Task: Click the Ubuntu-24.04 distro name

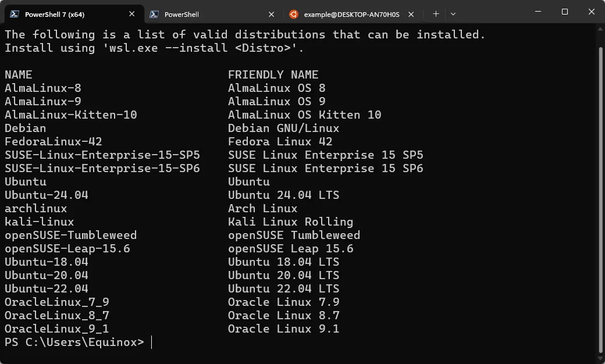Action: pos(45,195)
